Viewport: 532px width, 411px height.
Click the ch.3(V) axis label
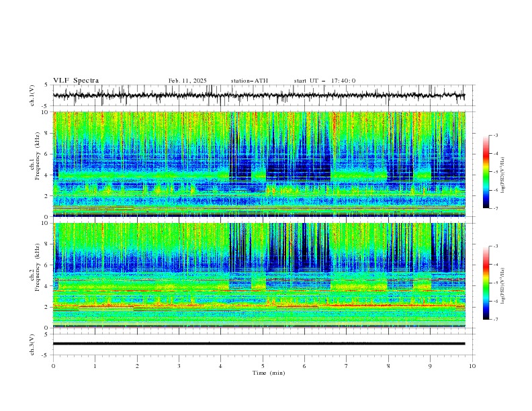32,345
